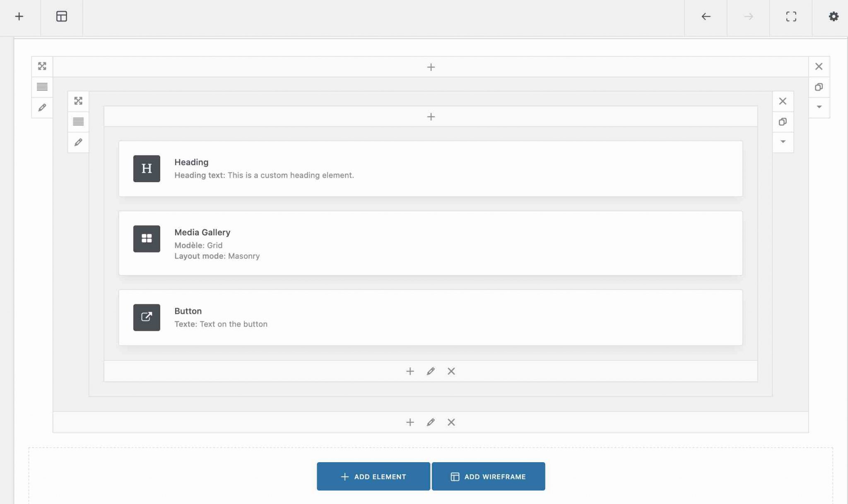Click the Button element's external link icon
The height and width of the screenshot is (504, 848).
pyautogui.click(x=146, y=318)
